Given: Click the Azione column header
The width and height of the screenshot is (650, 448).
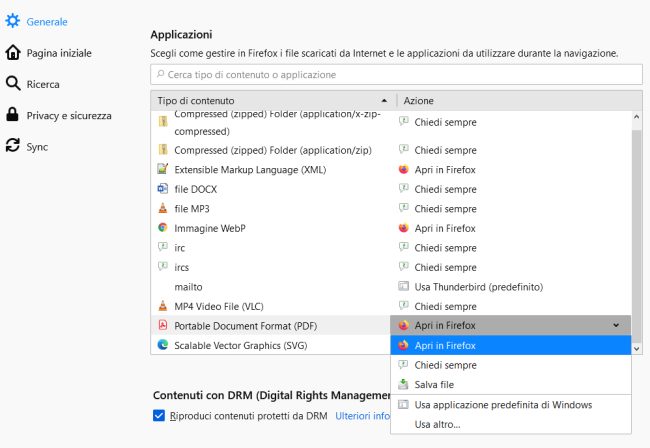Looking at the screenshot, I should coord(519,101).
